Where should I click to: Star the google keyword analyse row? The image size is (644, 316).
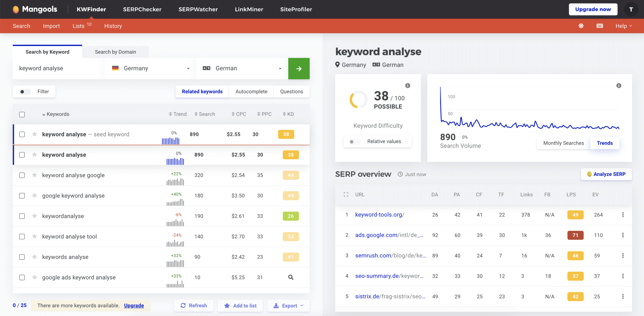coord(35,195)
